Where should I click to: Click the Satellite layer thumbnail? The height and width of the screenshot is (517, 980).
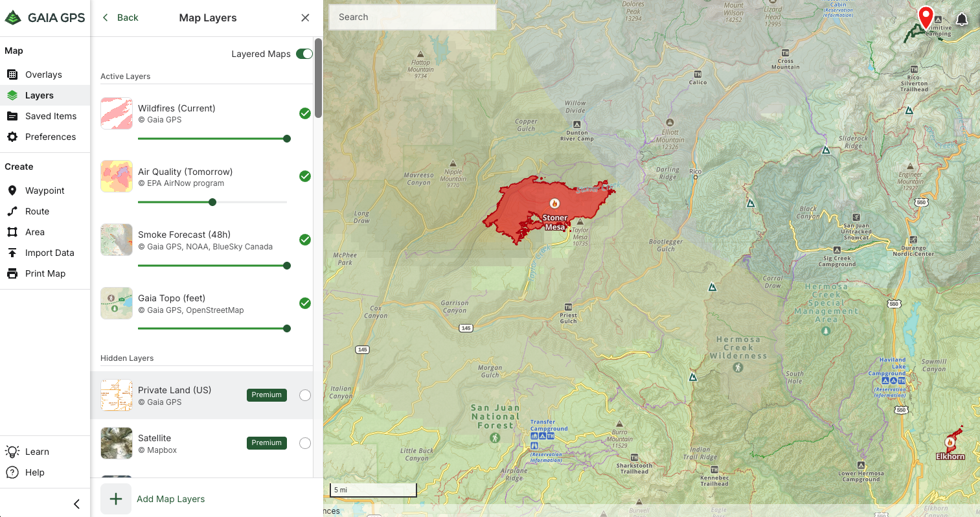(117, 443)
